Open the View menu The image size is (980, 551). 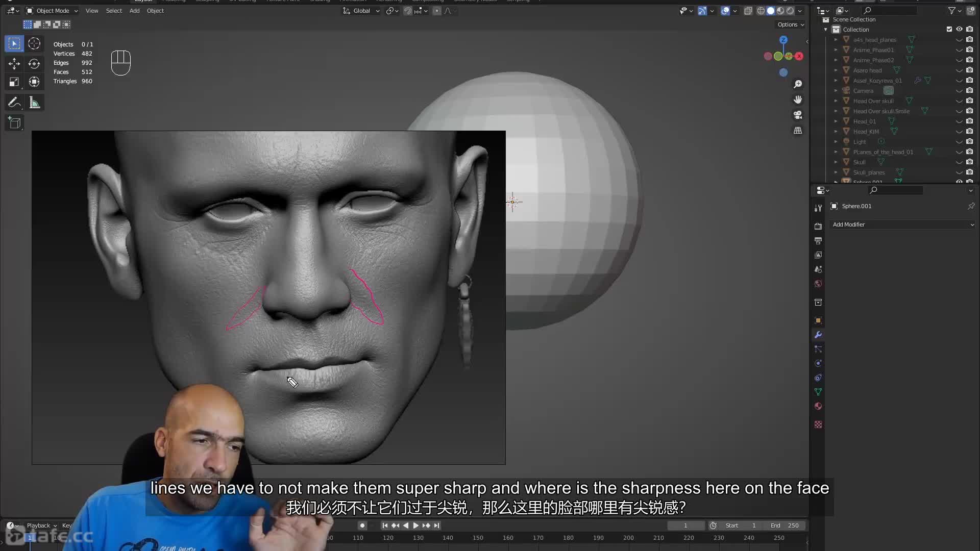click(x=92, y=11)
